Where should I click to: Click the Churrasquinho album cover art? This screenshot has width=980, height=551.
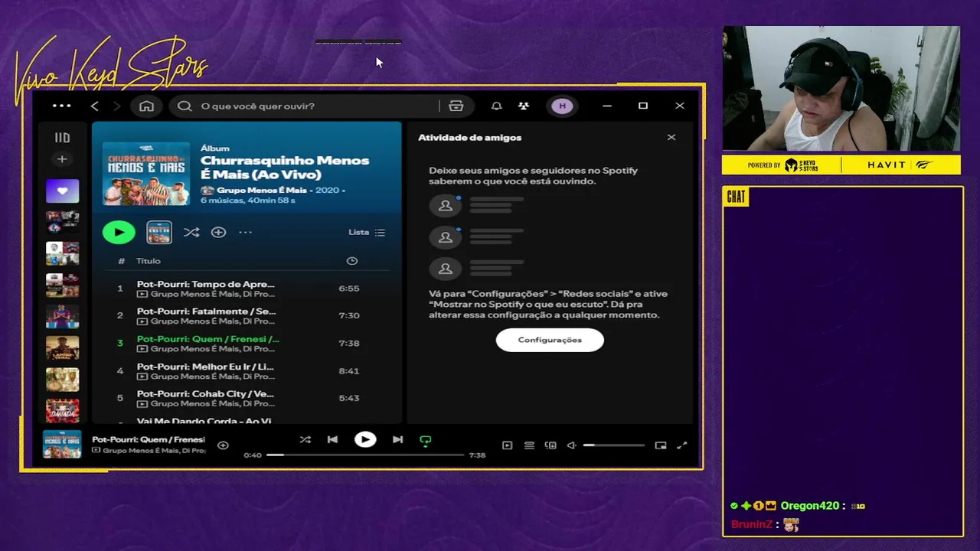click(146, 173)
